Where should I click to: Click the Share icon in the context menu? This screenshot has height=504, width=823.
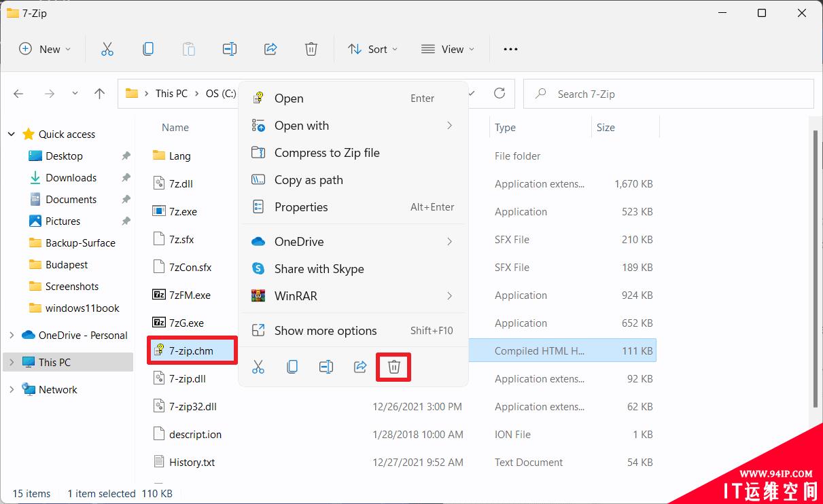coord(360,367)
